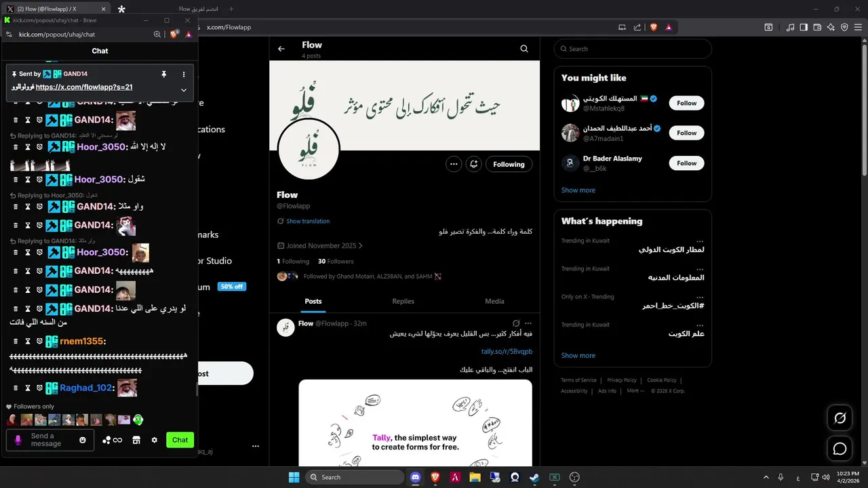Open Kick chat settings gear
868x488 pixels.
(155, 440)
